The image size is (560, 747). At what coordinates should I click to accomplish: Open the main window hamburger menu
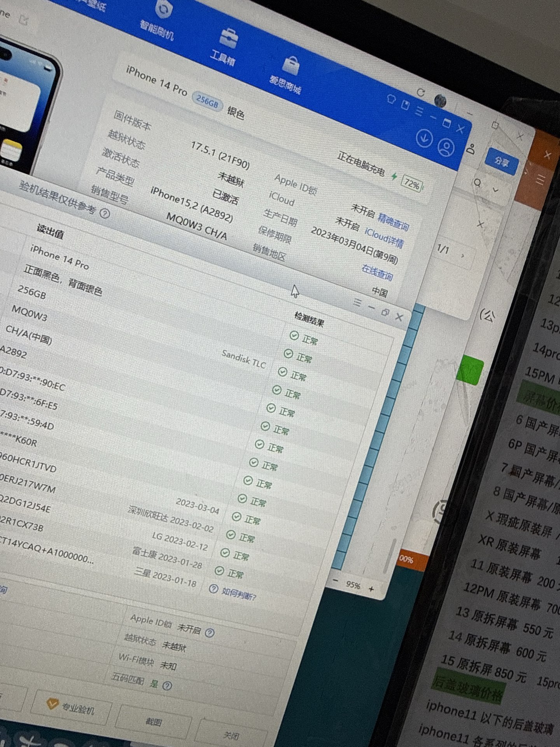[419, 111]
